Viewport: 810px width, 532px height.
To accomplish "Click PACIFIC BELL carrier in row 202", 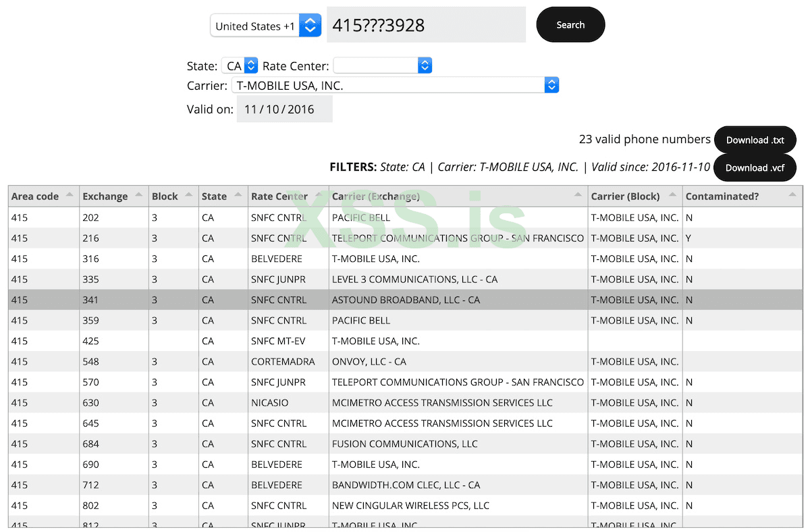I will point(458,217).
